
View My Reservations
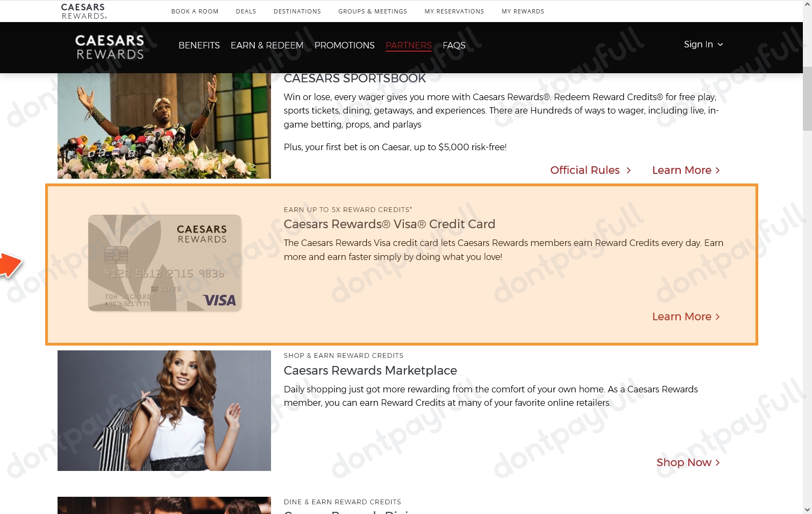[x=454, y=11]
